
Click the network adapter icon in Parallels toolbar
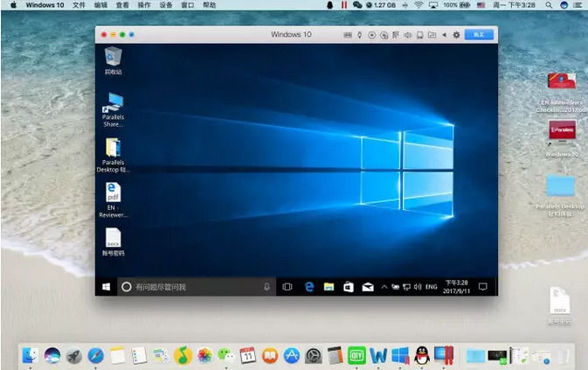396,35
